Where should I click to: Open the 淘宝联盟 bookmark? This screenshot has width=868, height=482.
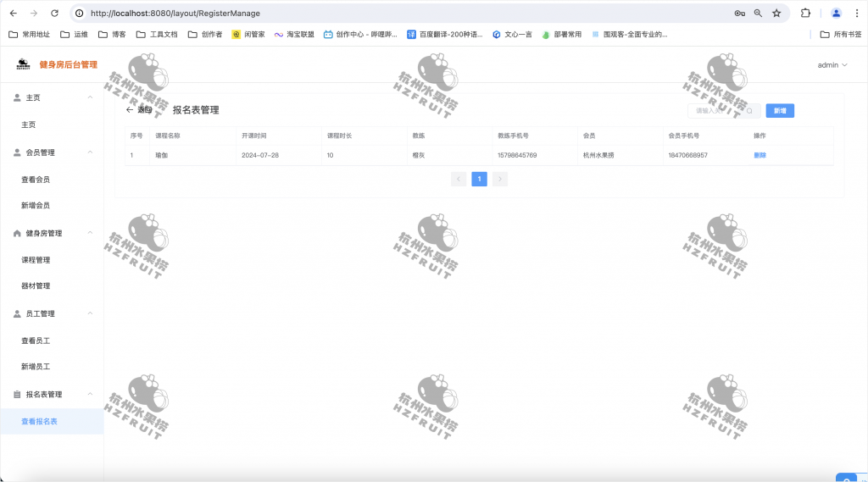pos(294,35)
